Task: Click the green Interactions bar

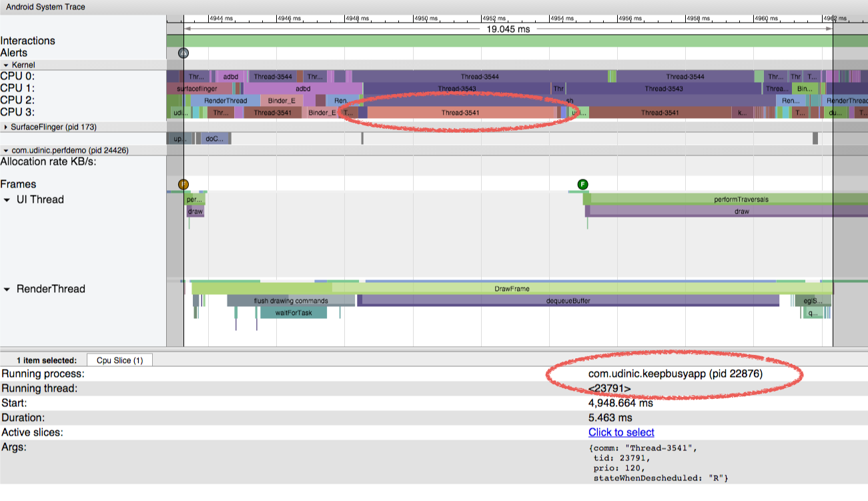Action: click(x=507, y=41)
